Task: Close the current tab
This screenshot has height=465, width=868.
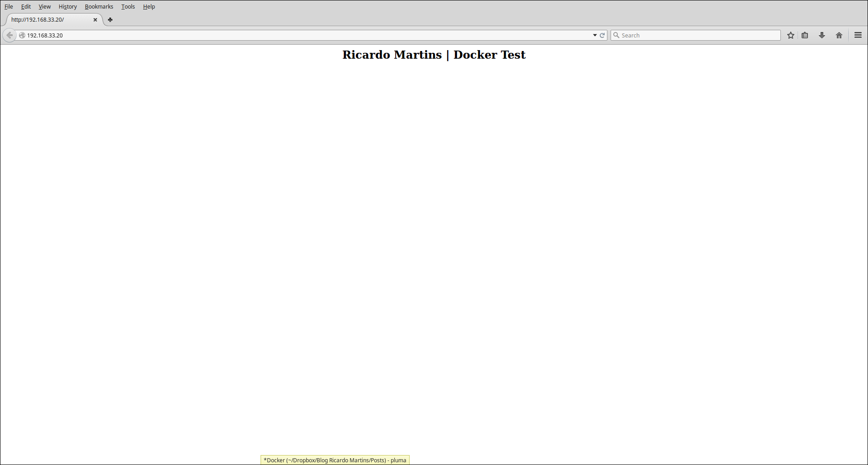Action: pos(95,20)
